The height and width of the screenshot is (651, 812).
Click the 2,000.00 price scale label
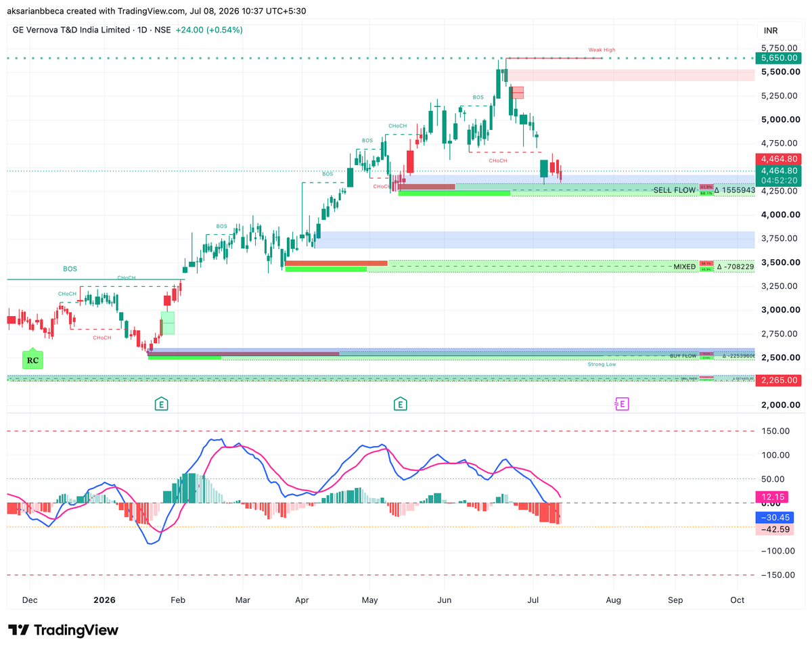click(x=780, y=405)
